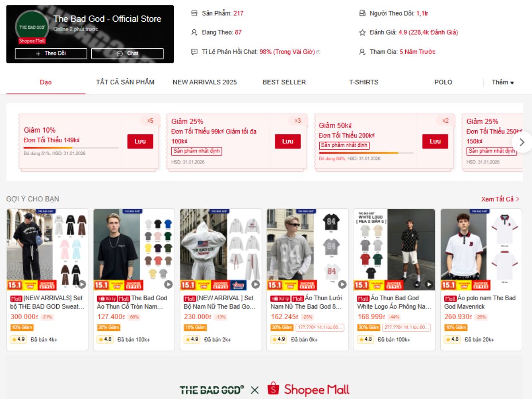Save the Giảm 10% voucher

(140, 141)
